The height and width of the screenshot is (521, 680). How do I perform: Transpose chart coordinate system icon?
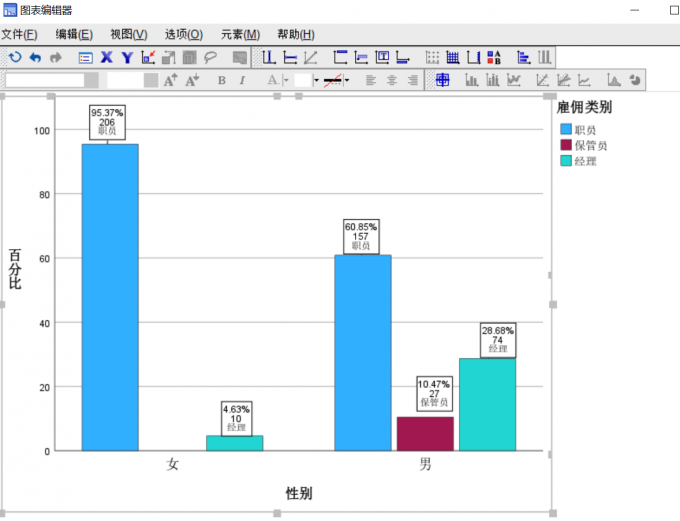523,57
